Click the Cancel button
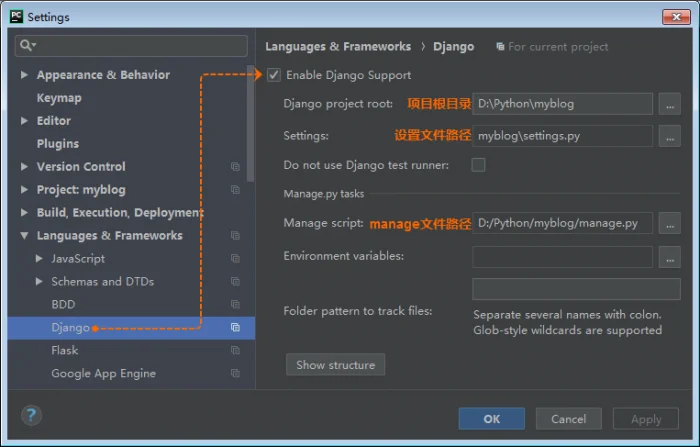 tap(568, 419)
